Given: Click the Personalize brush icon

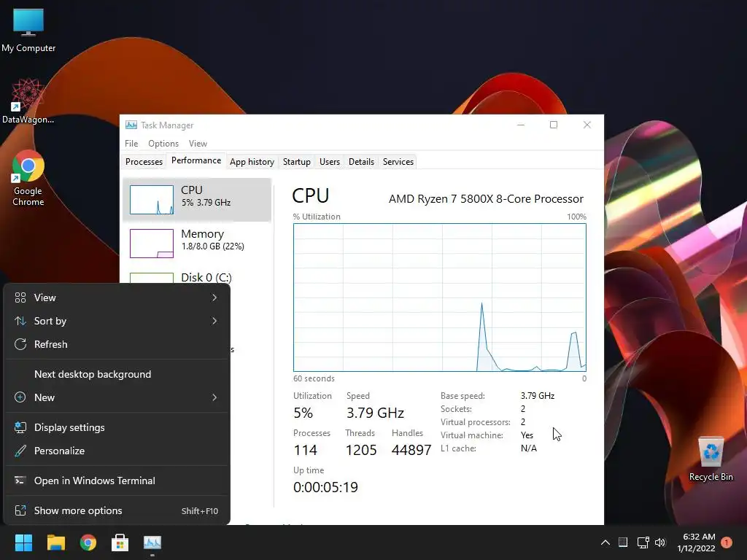Looking at the screenshot, I should pos(20,451).
